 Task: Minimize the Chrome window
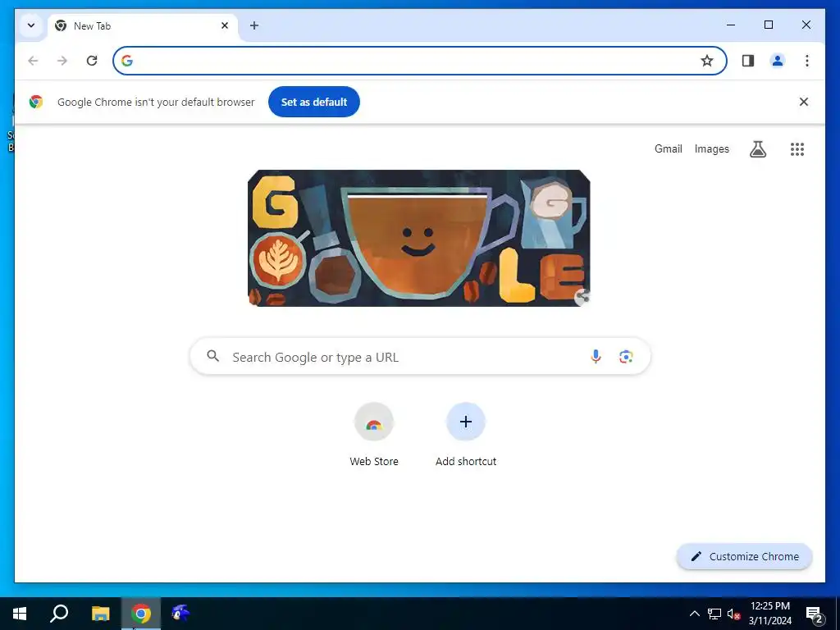click(x=731, y=25)
